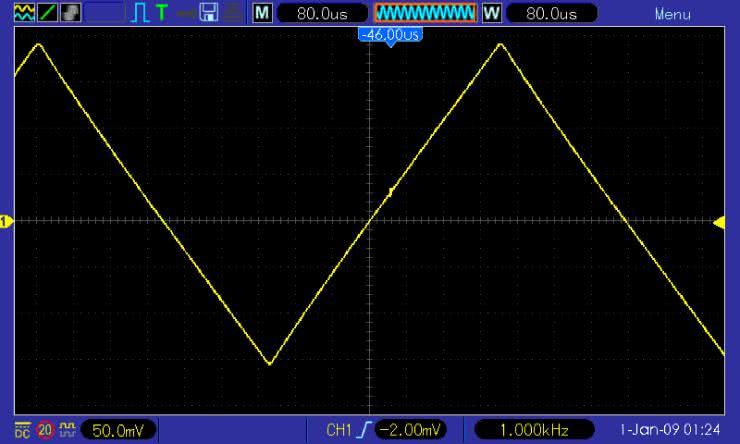Click the CH1 trigger source label
The image size is (740, 444).
340,430
